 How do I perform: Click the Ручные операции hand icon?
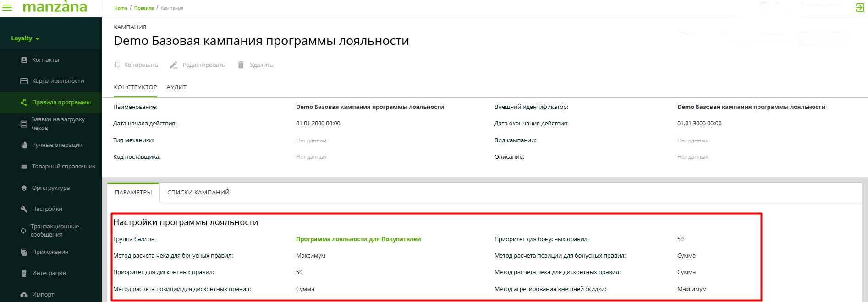(x=24, y=145)
